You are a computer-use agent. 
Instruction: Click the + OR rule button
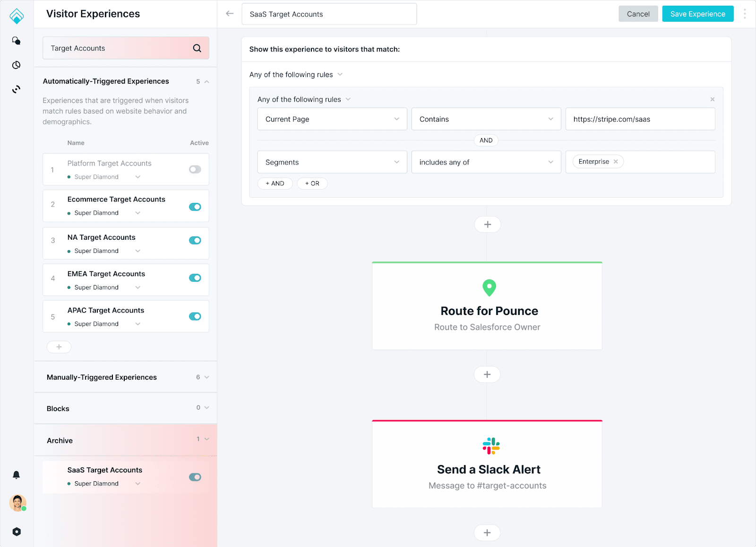312,183
